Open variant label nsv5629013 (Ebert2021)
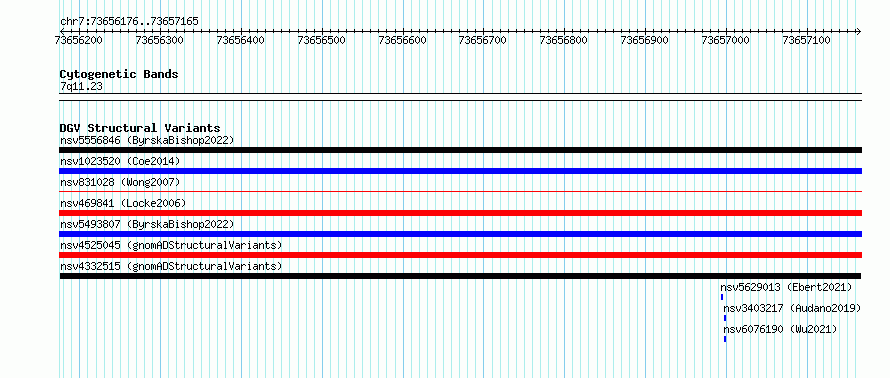 pos(786,287)
